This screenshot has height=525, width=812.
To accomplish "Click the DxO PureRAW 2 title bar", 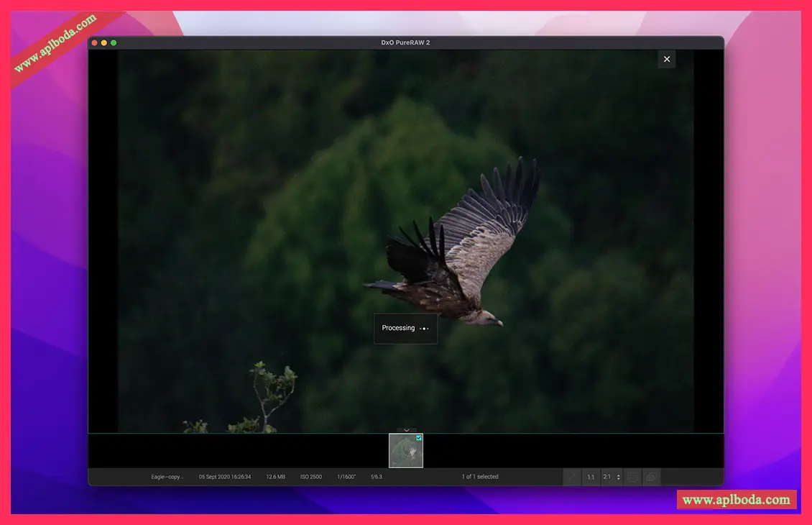I will click(405, 43).
